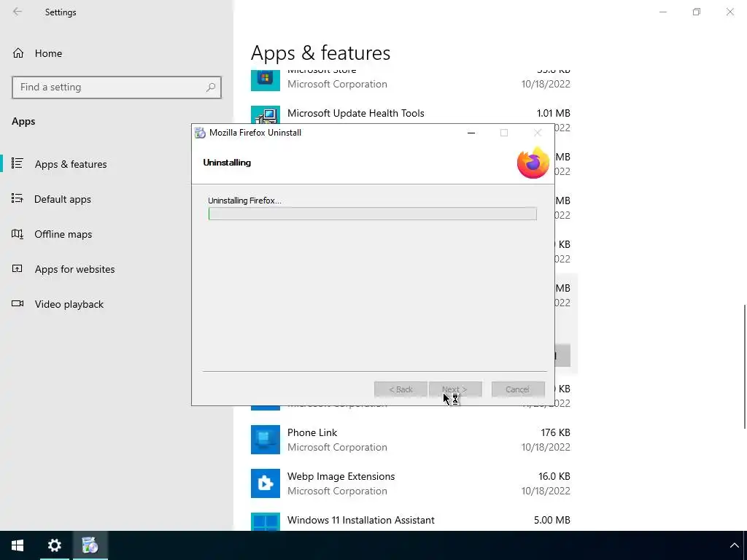Screen dimensions: 747x560
Task: Open Apps for websites page
Action: point(74,269)
